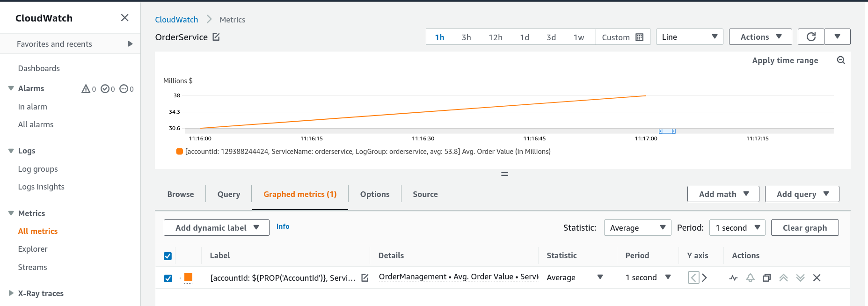Create alarm bell icon for metric row
Viewport: 868px width, 306px height.
[750, 278]
